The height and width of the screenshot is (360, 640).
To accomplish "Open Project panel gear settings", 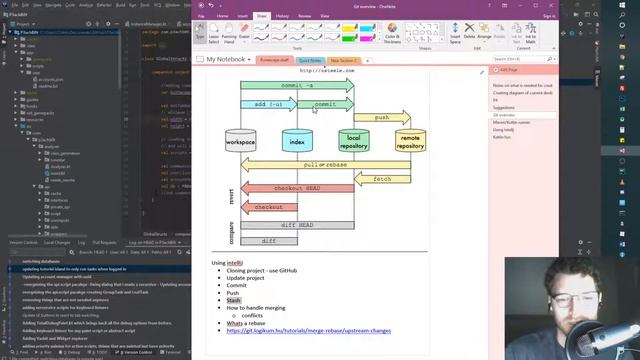I will click(108, 24).
